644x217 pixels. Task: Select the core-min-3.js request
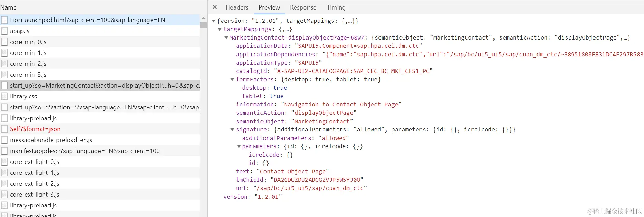point(100,75)
